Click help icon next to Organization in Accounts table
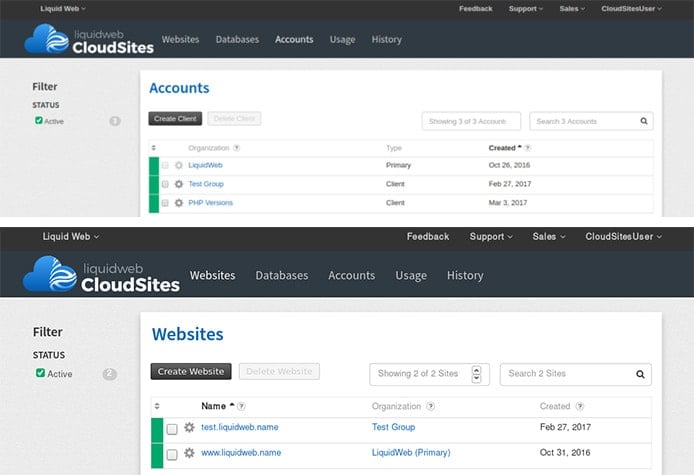This screenshot has width=694, height=475. pos(237,148)
